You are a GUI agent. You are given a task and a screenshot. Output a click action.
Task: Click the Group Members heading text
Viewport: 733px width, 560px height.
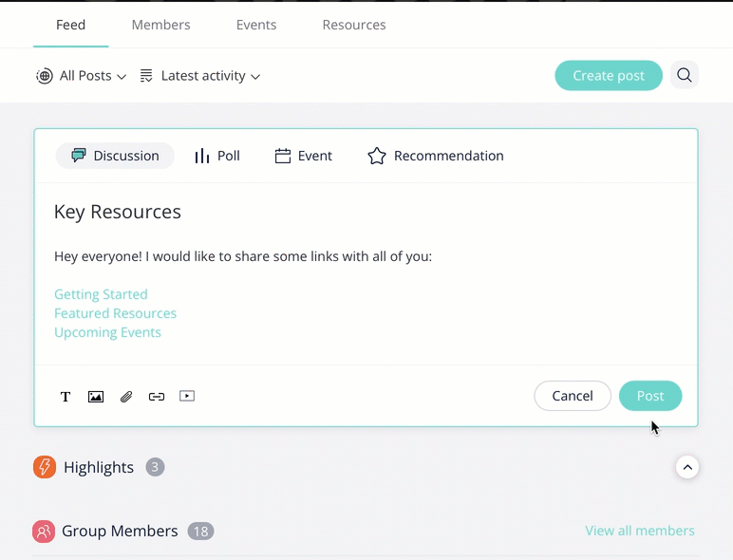point(120,531)
